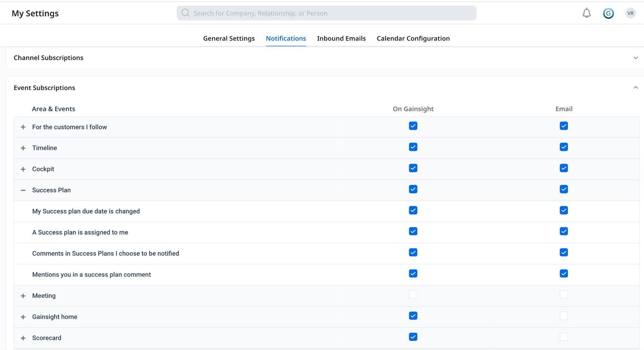Expand the Timeline row plus icon
Screen dimensions: 644x350
[x=23, y=148]
